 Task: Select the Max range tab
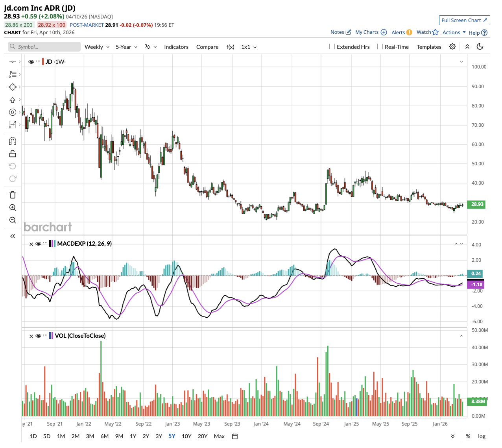219,436
